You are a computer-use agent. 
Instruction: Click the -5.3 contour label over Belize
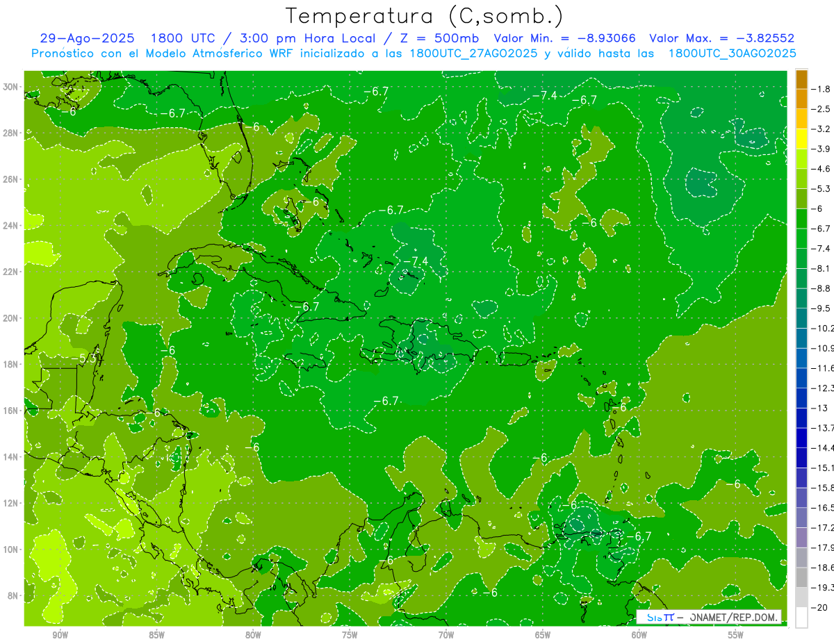pos(84,358)
